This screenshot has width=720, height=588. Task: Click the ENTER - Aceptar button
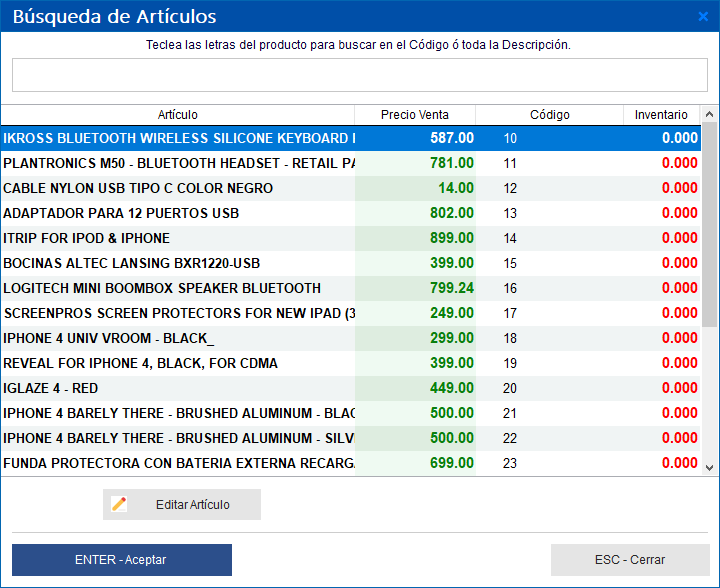pyautogui.click(x=122, y=560)
